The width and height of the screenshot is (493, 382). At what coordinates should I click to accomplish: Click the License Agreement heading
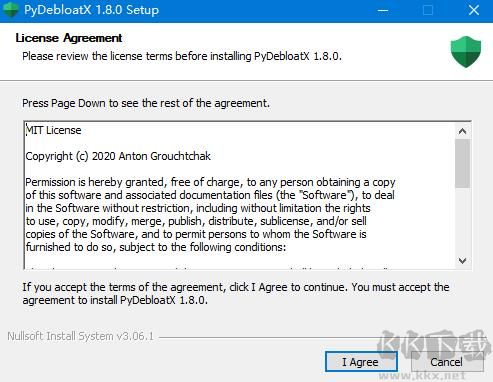coord(69,38)
